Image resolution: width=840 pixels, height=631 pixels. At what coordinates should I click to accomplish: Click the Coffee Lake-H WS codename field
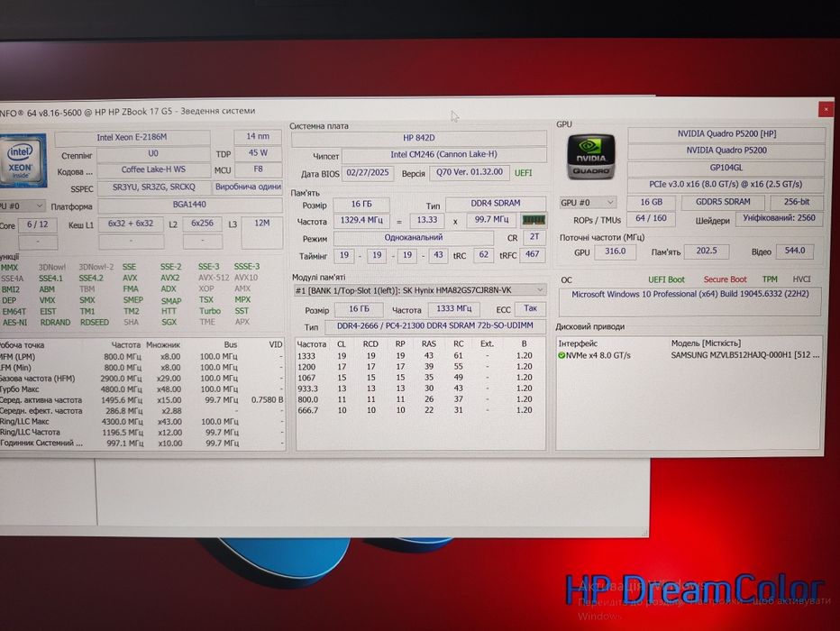click(153, 170)
